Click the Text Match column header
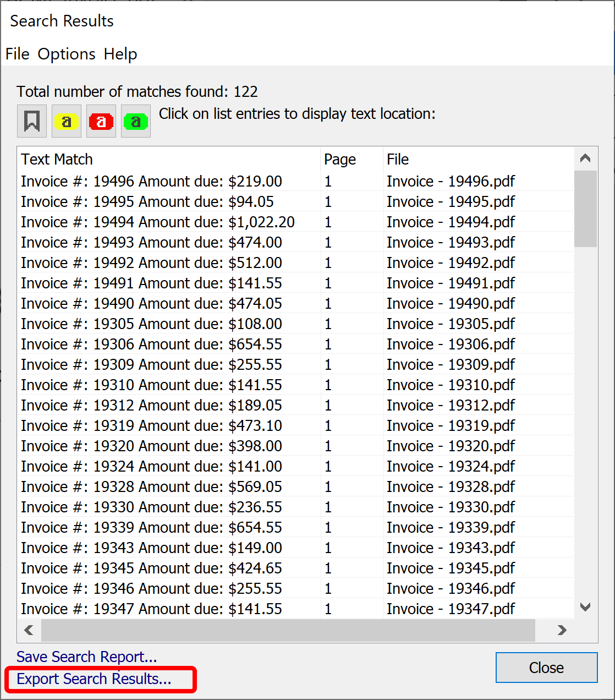The height and width of the screenshot is (700, 615). pos(57,160)
